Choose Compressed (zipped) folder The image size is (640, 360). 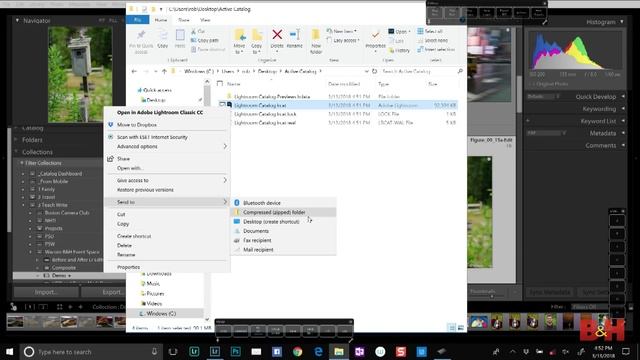point(283,212)
